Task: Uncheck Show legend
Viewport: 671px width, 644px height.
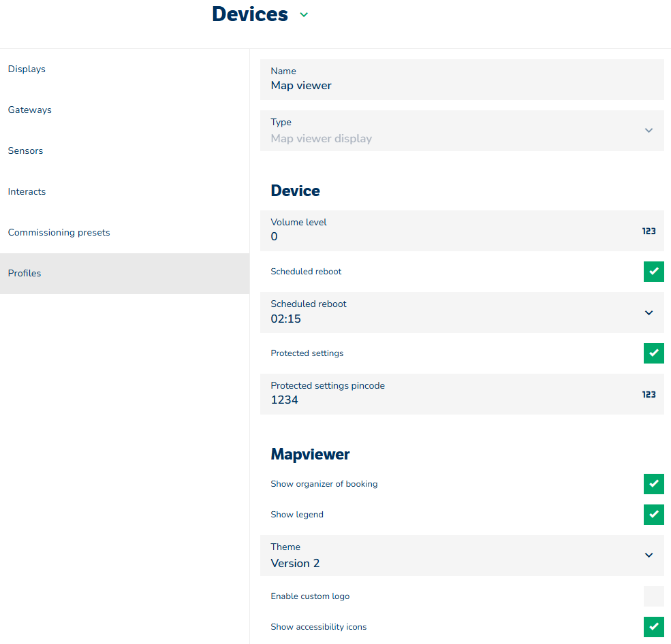Action: pos(653,515)
